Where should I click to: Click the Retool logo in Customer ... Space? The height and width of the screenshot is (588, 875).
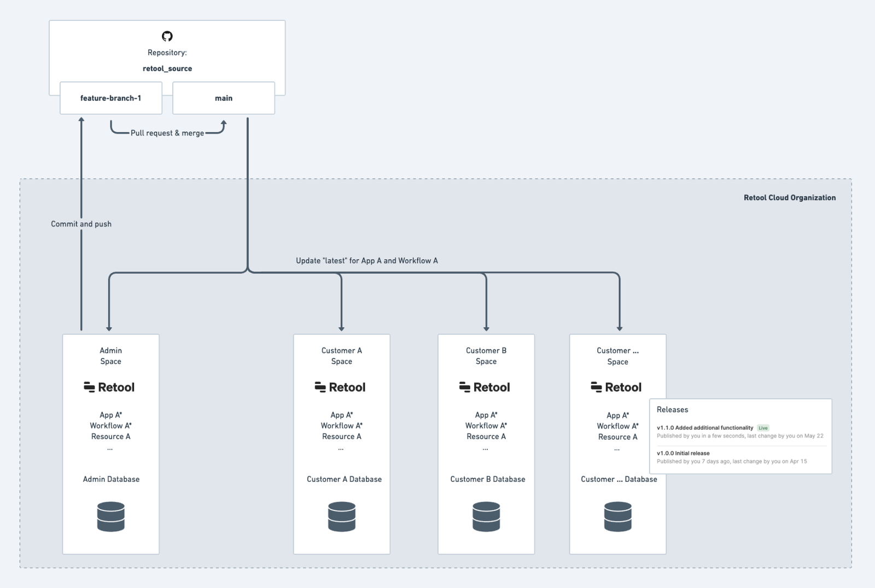tap(616, 387)
